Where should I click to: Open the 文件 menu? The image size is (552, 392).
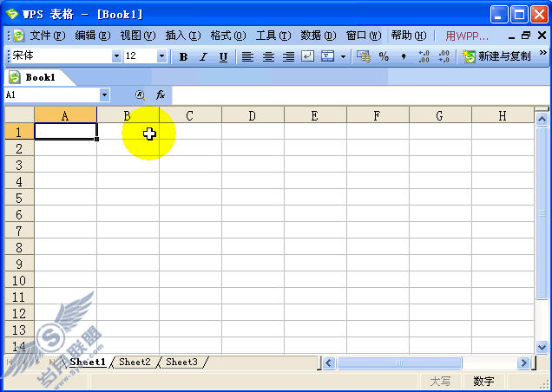48,36
